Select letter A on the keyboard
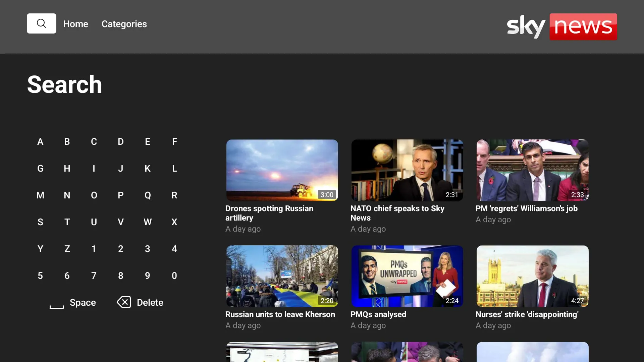The width and height of the screenshot is (644, 362). 40,141
